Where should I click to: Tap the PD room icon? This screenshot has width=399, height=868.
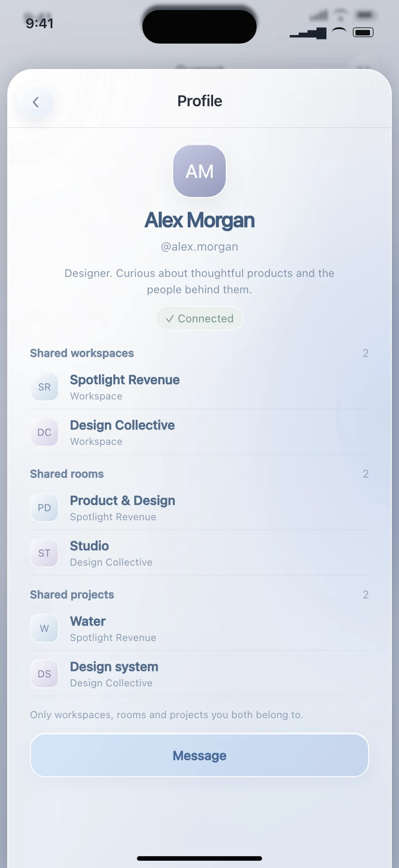tap(44, 508)
